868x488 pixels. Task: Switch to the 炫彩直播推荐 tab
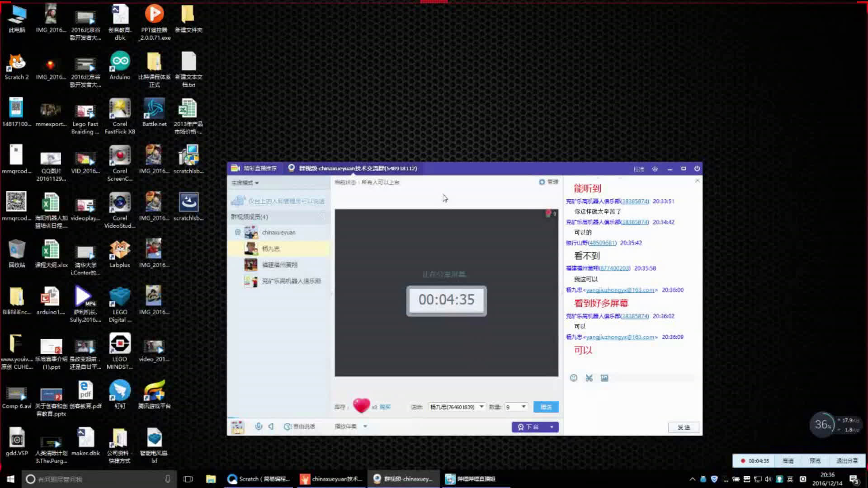(255, 168)
